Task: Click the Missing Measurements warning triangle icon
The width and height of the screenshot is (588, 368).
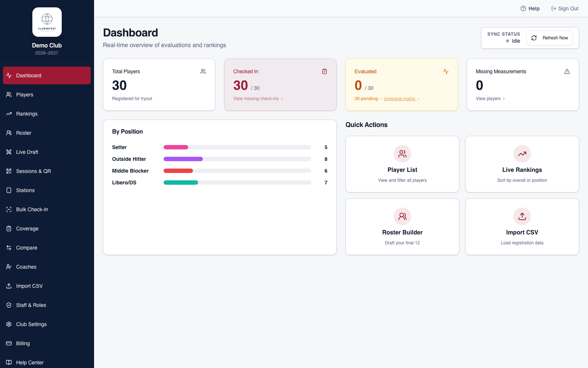Action: coord(567,71)
